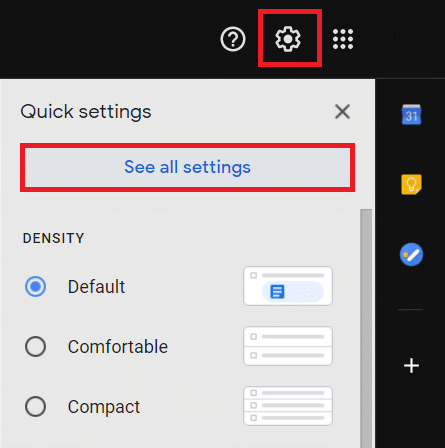Choose the Comfortable density radio button
The image size is (445, 448).
(35, 346)
